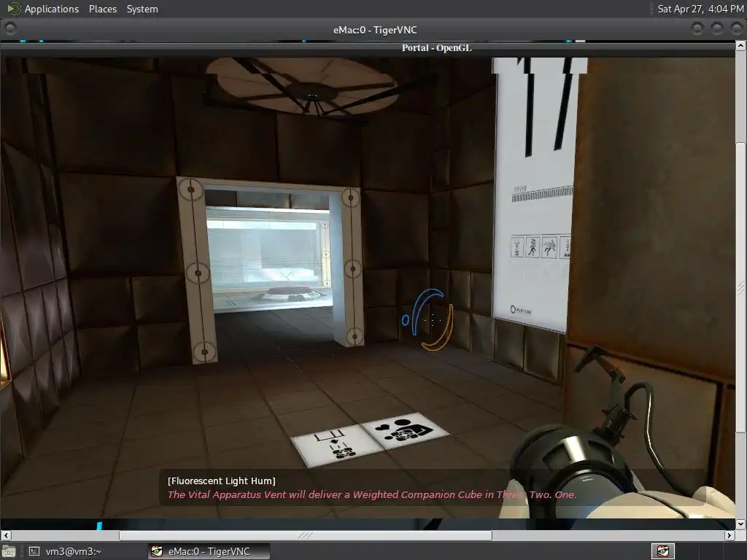Open the System menu
Viewport: 747px width, 560px height.
tap(142, 9)
